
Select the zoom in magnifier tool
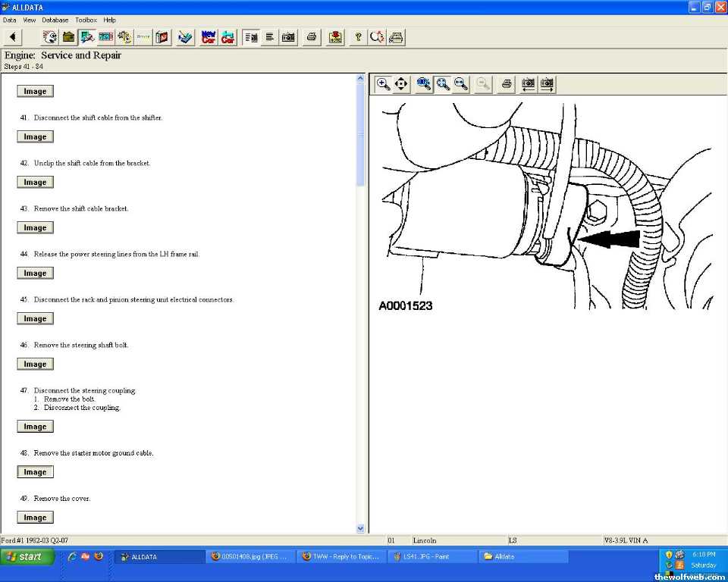tap(384, 84)
